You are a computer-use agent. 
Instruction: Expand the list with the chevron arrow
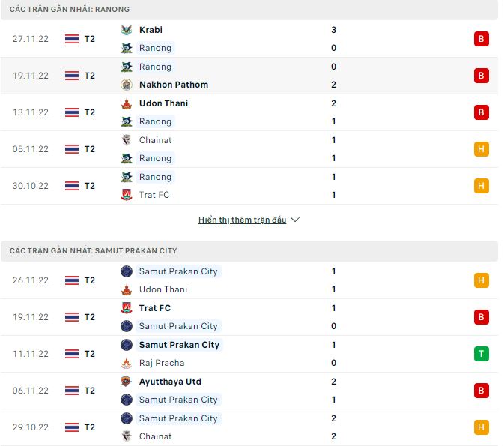(295, 220)
